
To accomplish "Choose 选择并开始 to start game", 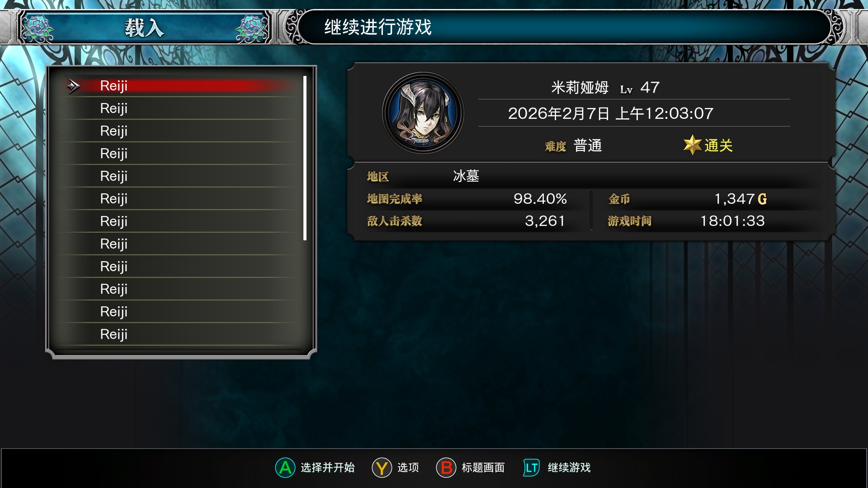I will pyautogui.click(x=328, y=468).
